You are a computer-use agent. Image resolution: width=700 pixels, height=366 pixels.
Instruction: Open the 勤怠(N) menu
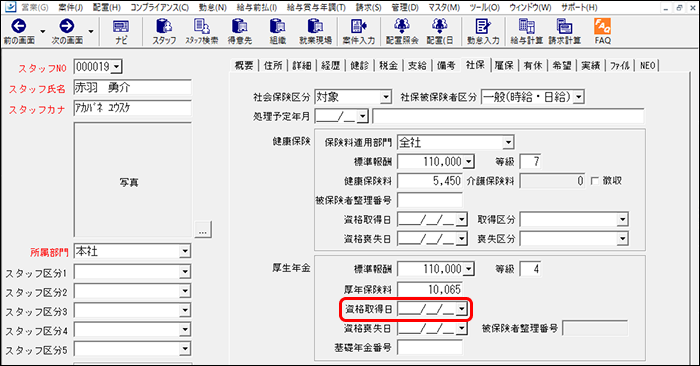[x=212, y=8]
